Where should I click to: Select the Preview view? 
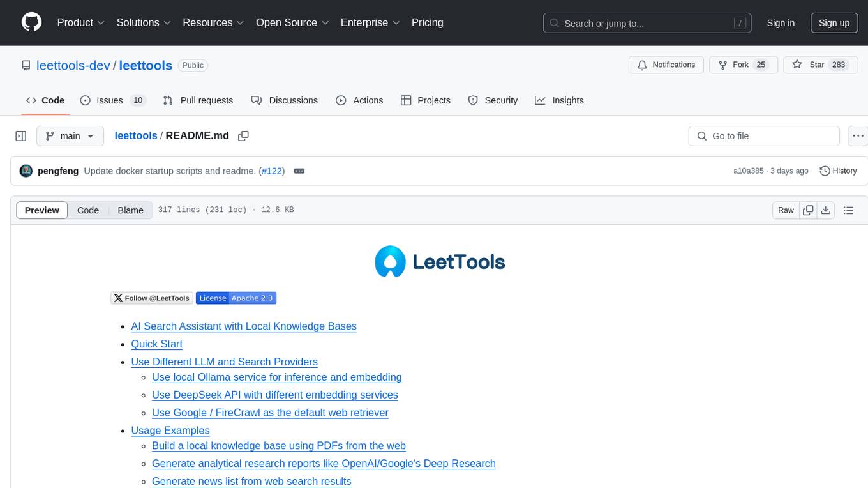click(42, 210)
